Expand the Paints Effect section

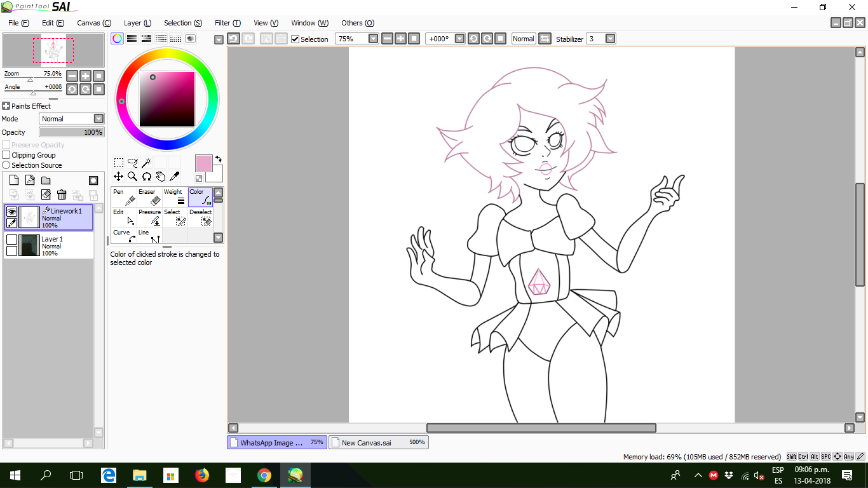click(x=6, y=106)
